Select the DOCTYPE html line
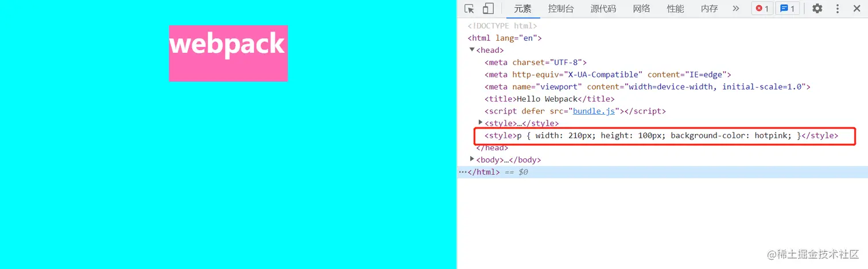Viewport: 868px width, 269px height. click(x=502, y=26)
